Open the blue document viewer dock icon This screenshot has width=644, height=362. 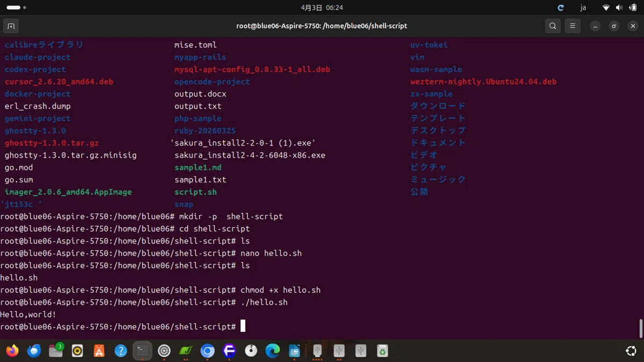(294, 351)
